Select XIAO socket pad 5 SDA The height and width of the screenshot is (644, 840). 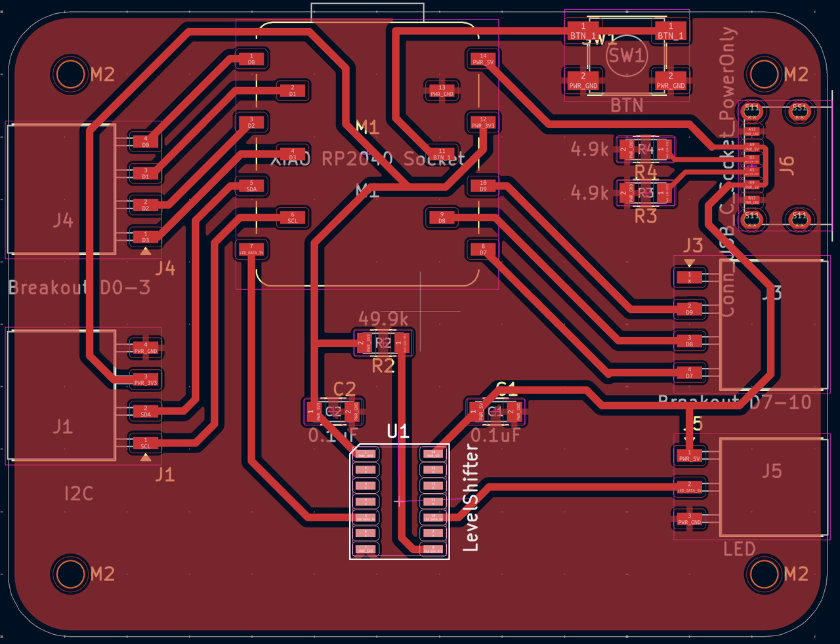(251, 186)
